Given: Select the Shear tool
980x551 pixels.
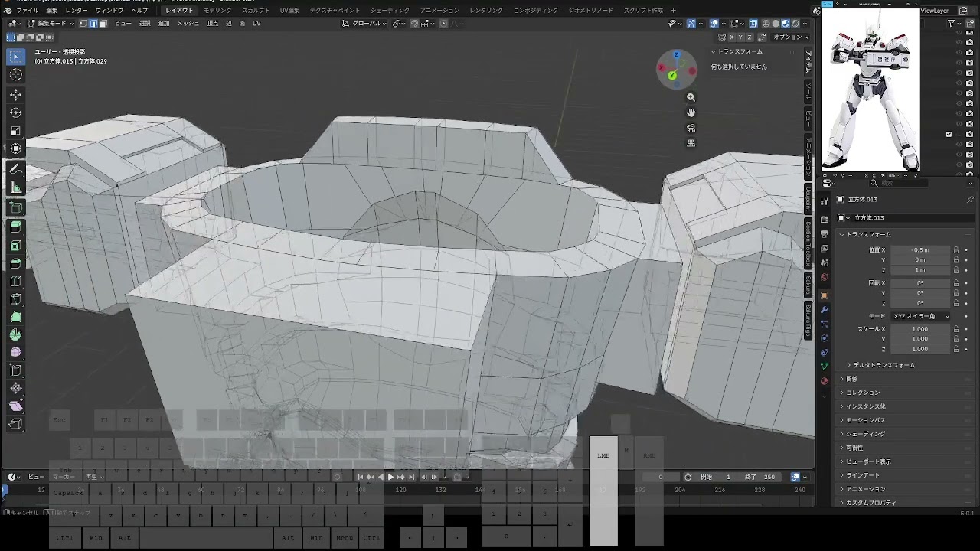Looking at the screenshot, I should point(16,406).
